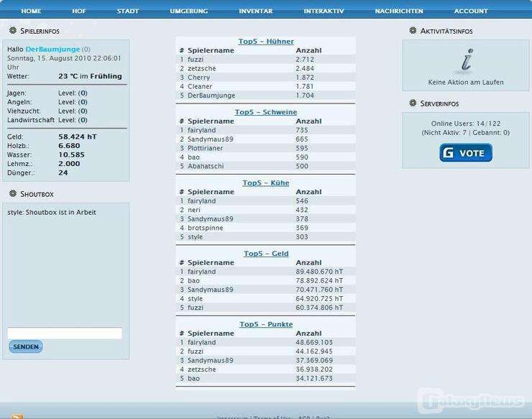This screenshot has height=419, width=532.
Task: Open the Account menu
Action: [471, 11]
